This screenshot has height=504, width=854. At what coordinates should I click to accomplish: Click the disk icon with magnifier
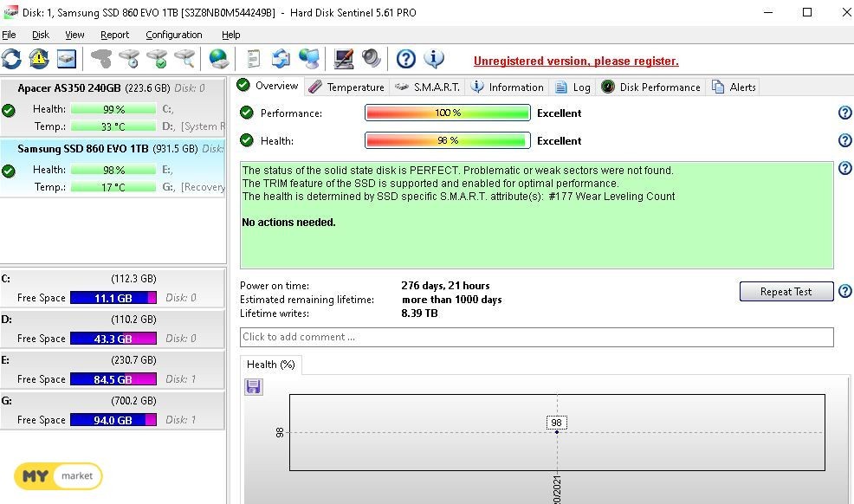184,59
